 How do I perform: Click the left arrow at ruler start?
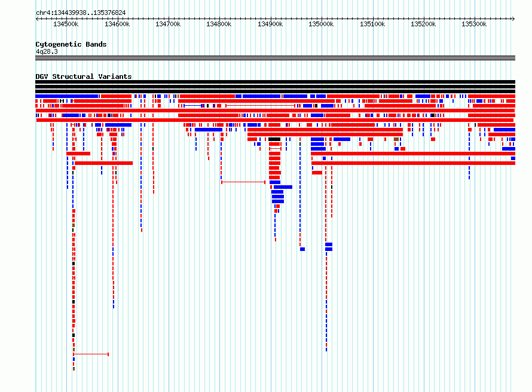(37, 19)
